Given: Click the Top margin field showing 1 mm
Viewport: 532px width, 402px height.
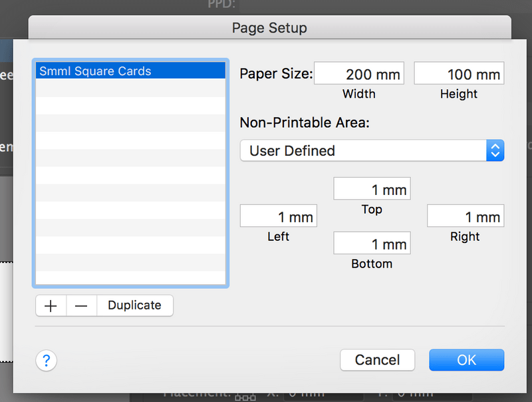Looking at the screenshot, I should 372,188.
